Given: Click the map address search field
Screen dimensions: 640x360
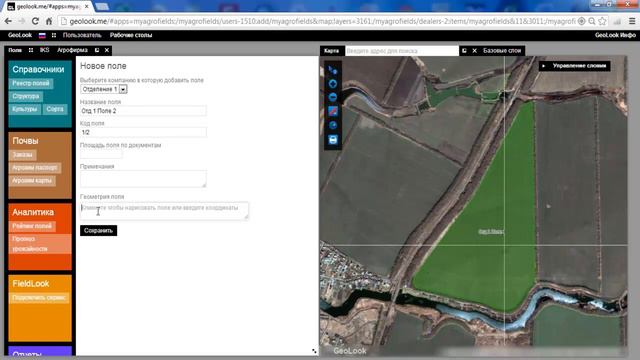Looking at the screenshot, I should (402, 51).
